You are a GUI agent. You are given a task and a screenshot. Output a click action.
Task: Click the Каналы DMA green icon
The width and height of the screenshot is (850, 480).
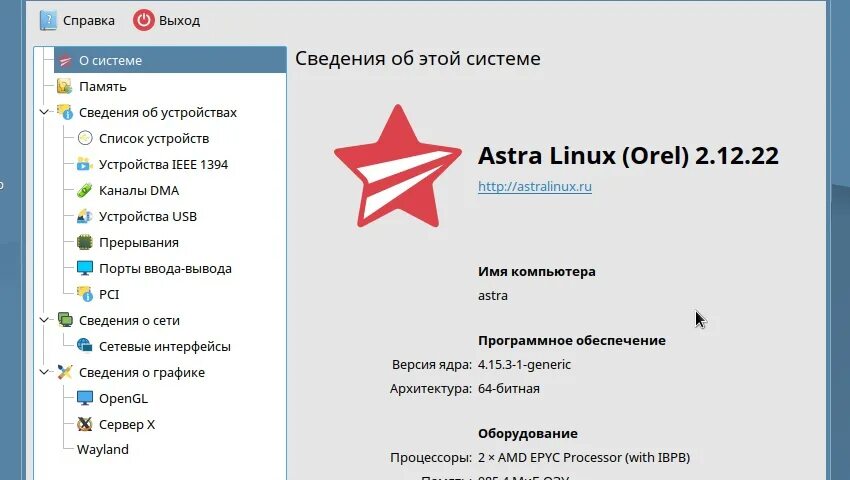[85, 190]
